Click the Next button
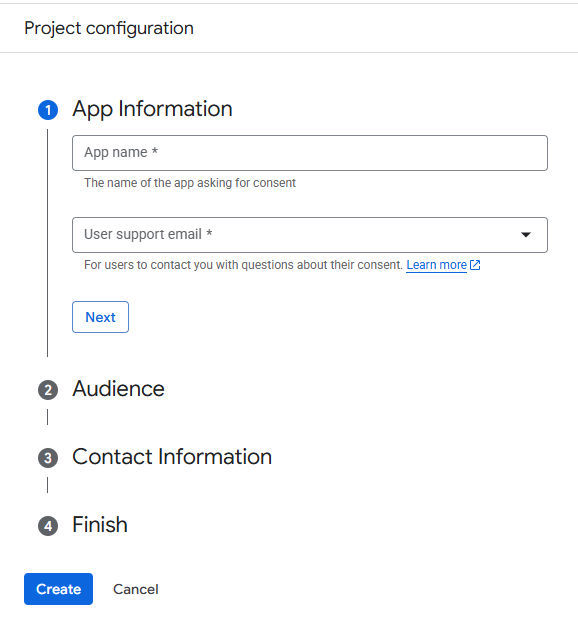Viewport: 578px width, 639px height. click(x=100, y=317)
